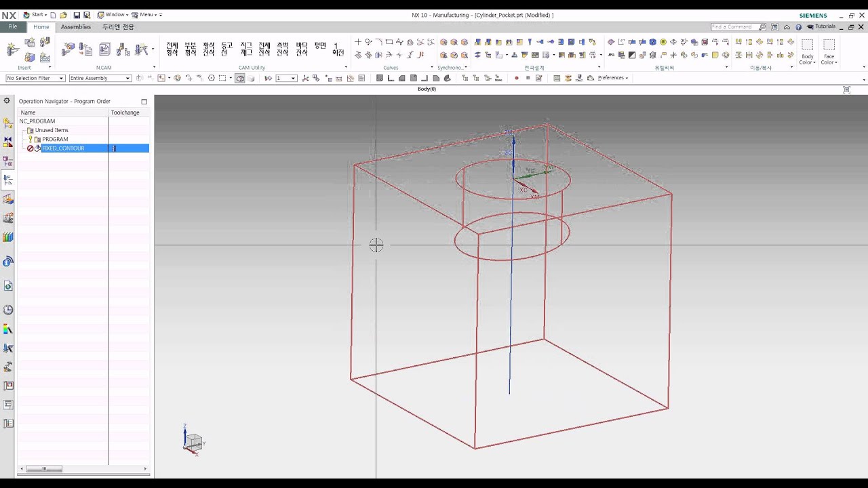Click the command finder search icon
Image resolution: width=868 pixels, height=488 pixels.
coord(762,27)
